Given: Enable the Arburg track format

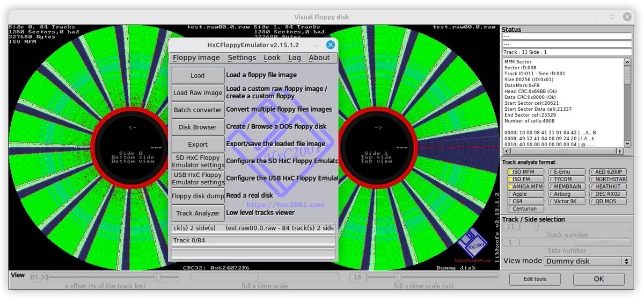Looking at the screenshot, I should [x=566, y=195].
